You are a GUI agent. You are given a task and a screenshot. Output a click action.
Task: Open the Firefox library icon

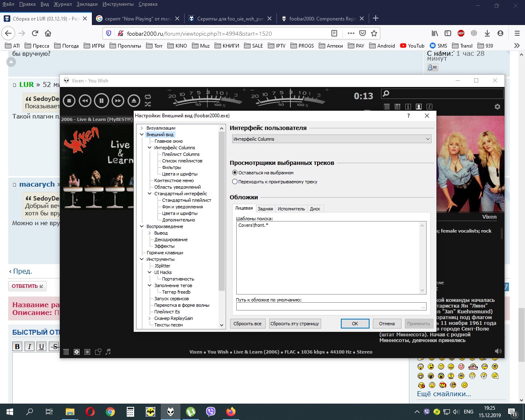(435, 33)
